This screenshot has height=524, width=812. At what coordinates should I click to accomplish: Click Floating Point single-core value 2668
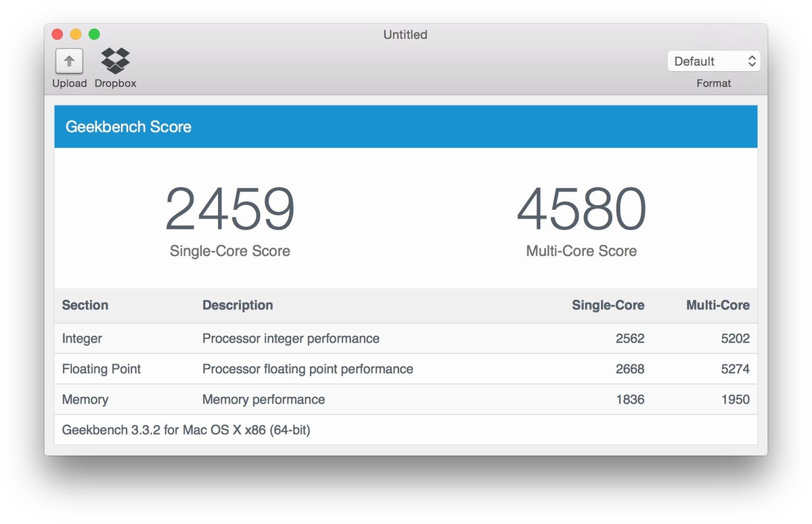(630, 369)
